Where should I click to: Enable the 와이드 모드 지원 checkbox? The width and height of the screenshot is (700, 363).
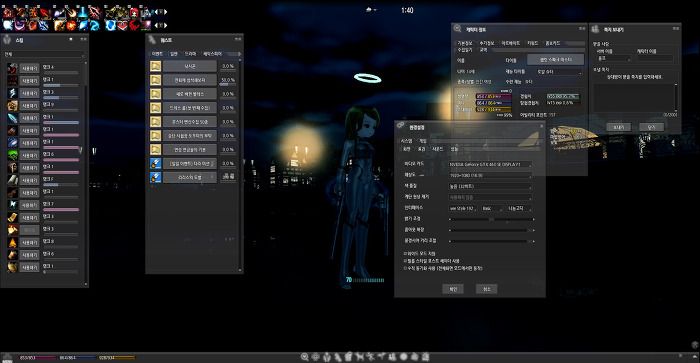pos(405,253)
